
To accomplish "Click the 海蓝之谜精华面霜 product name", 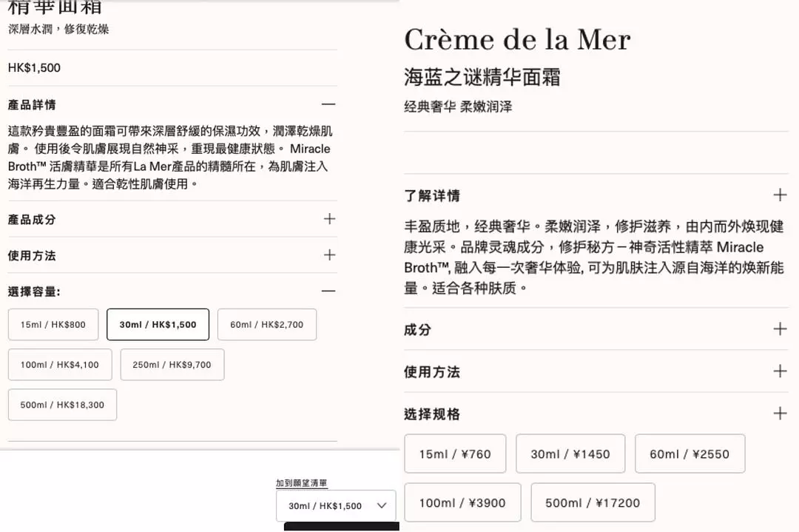I will pos(482,78).
